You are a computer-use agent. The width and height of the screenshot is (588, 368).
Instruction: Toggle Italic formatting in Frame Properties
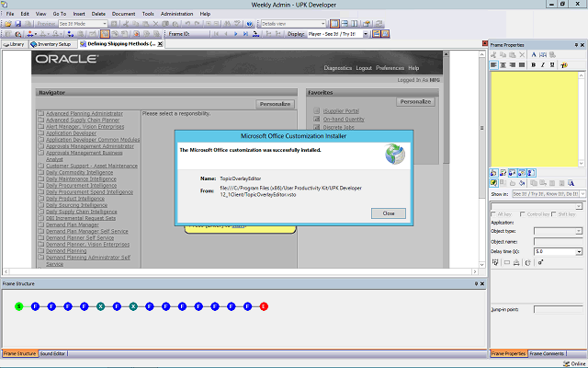coord(543,65)
